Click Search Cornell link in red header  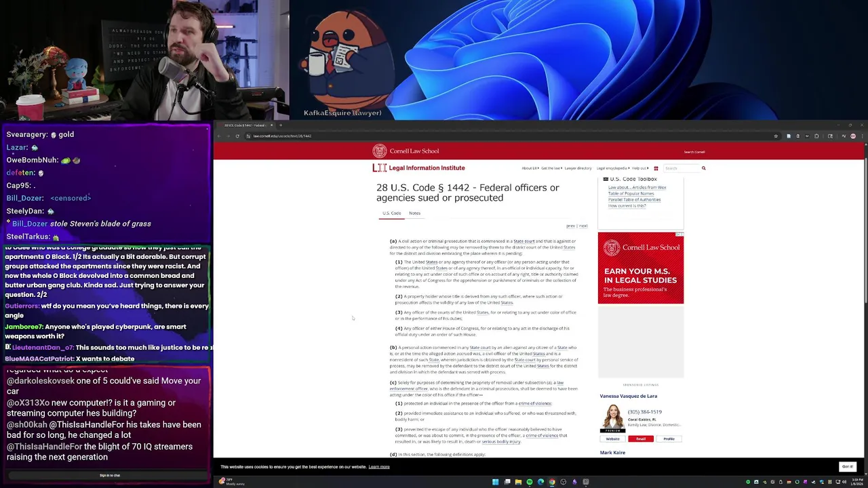(x=694, y=152)
